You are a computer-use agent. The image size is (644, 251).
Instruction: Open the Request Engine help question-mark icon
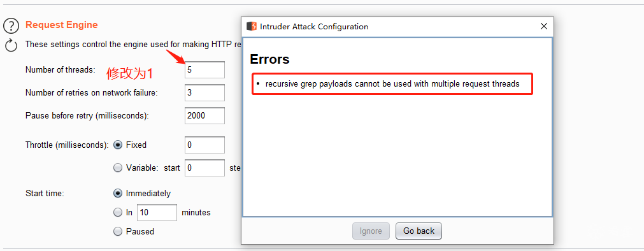click(11, 26)
